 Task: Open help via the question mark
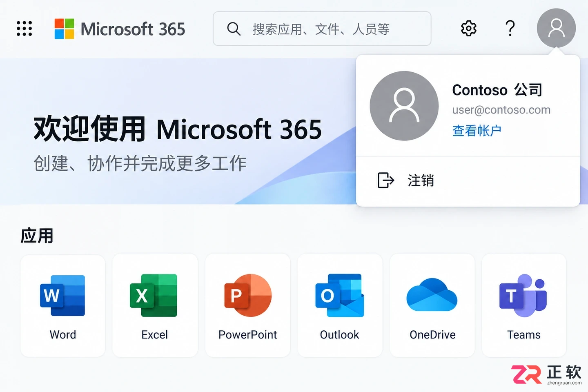(510, 29)
